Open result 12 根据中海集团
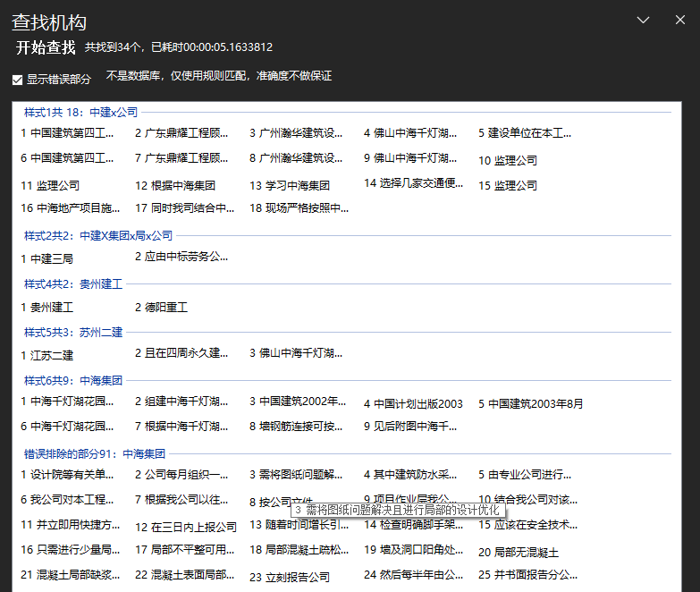The width and height of the screenshot is (700, 592). (x=175, y=186)
